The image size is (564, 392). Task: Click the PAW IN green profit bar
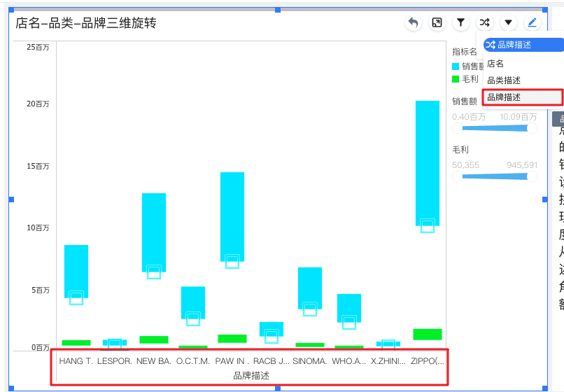(232, 339)
